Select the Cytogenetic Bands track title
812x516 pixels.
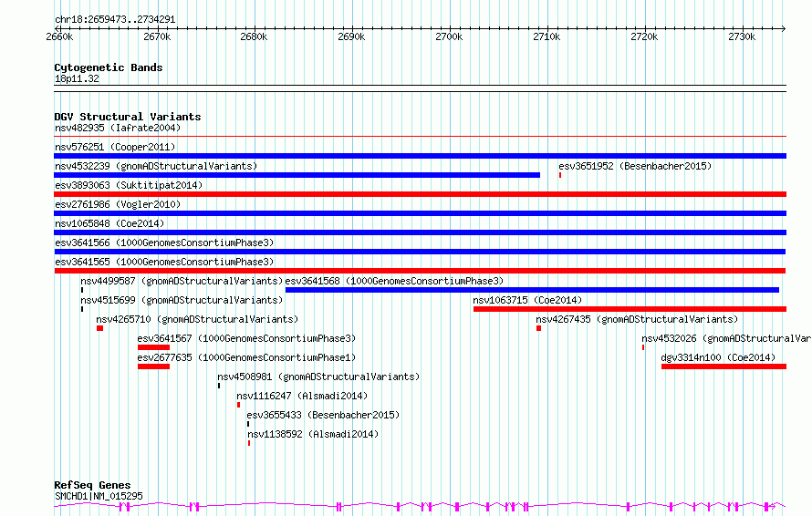[x=109, y=67]
